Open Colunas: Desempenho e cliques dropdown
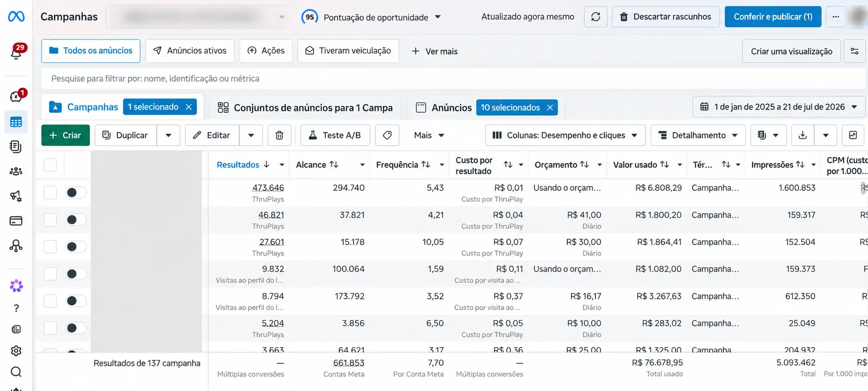The width and height of the screenshot is (868, 391). [x=565, y=135]
